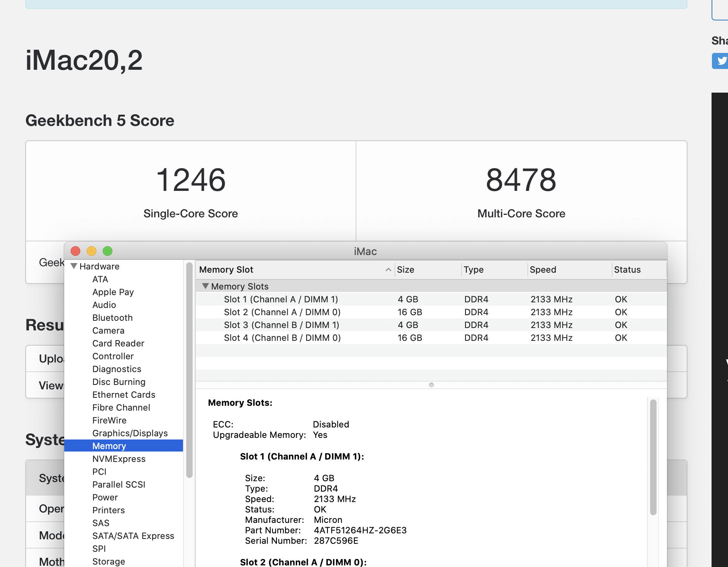Collapse the Hardware tree section
Viewport: 728px width, 567px height.
pos(74,266)
